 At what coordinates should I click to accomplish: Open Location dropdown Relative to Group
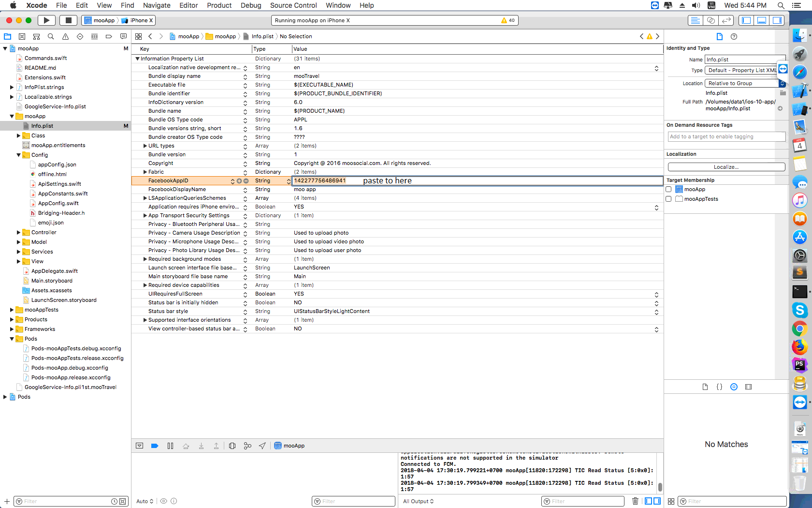coord(745,83)
